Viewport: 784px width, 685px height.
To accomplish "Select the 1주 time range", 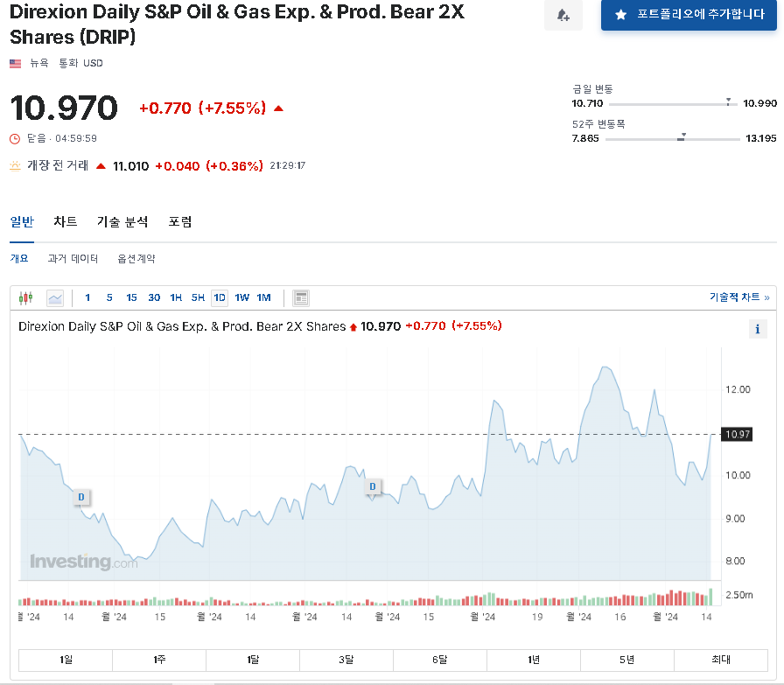I will coord(159,660).
